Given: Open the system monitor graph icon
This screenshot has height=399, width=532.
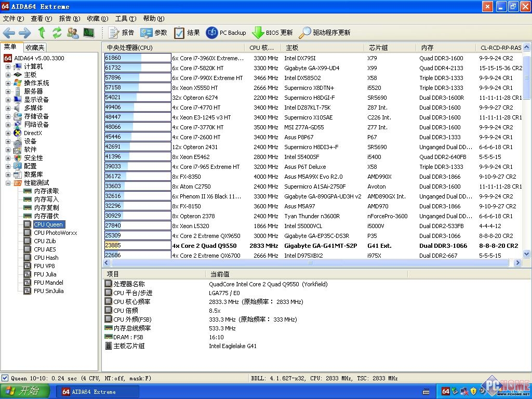Looking at the screenshot, I should pos(88,33).
